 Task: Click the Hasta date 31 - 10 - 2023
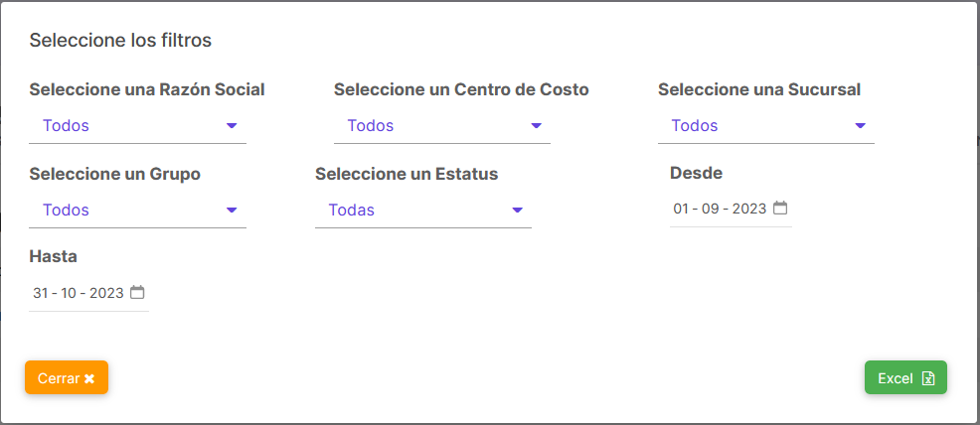pyautogui.click(x=79, y=293)
